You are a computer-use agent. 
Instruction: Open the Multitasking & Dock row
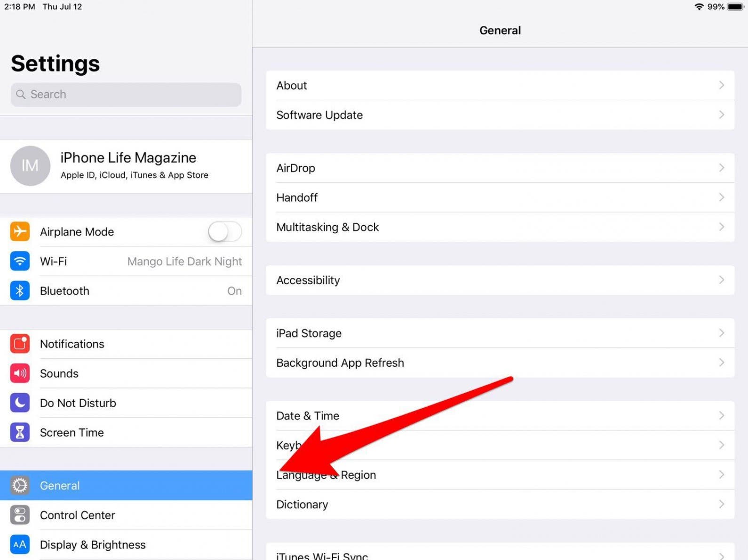[500, 227]
